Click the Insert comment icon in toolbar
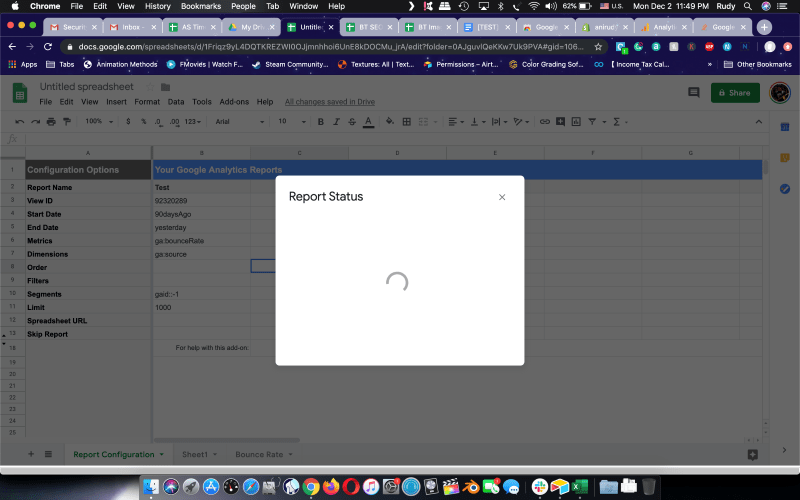 560,121
